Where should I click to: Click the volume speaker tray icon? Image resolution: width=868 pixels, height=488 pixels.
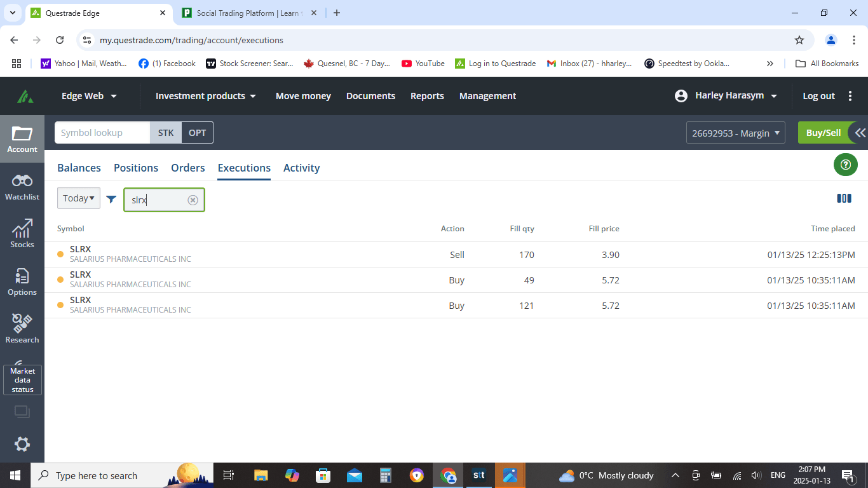pos(756,475)
